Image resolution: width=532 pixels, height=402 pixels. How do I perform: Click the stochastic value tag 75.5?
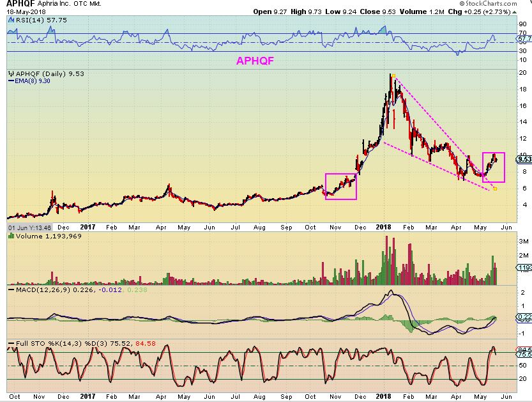click(524, 355)
